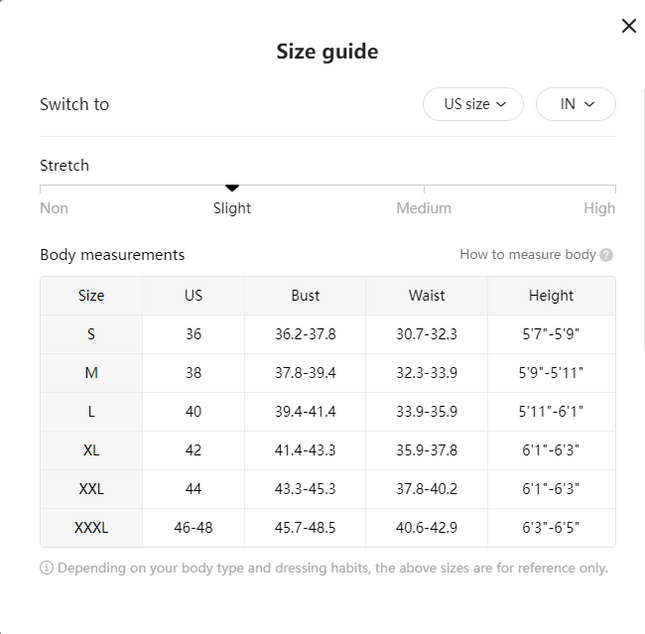Open the IN unit dropdown
The height and width of the screenshot is (634, 645).
pyautogui.click(x=575, y=104)
